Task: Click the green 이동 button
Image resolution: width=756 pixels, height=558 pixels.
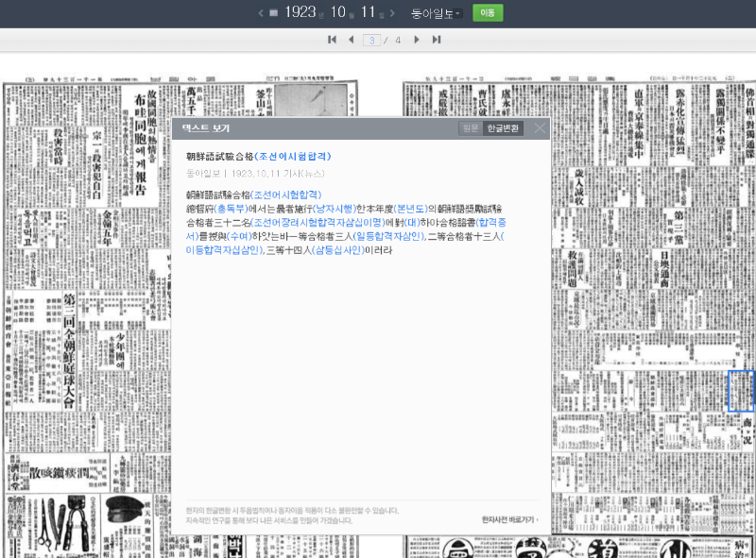Action: point(488,13)
